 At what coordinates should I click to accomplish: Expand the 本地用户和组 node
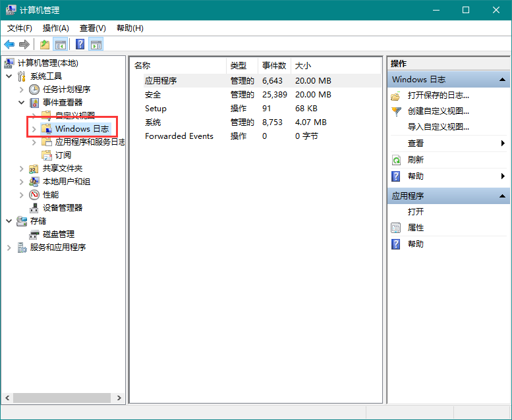click(x=22, y=182)
